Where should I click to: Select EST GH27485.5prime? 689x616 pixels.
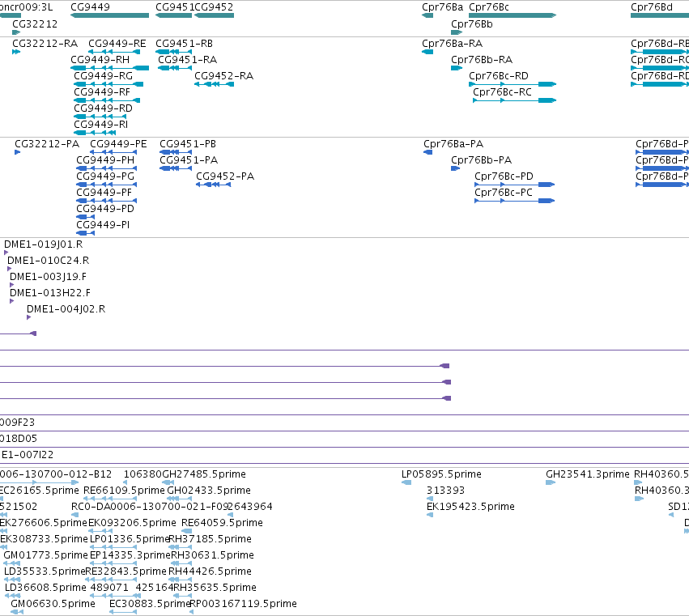[x=204, y=474]
